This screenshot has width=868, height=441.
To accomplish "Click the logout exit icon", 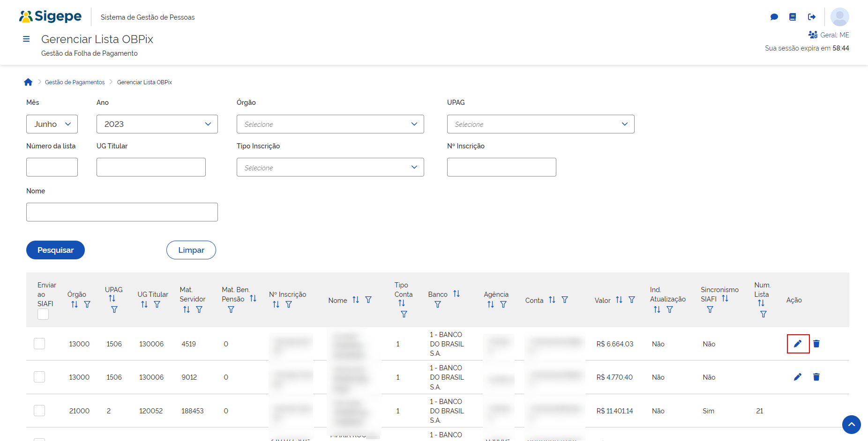I will click(x=812, y=17).
